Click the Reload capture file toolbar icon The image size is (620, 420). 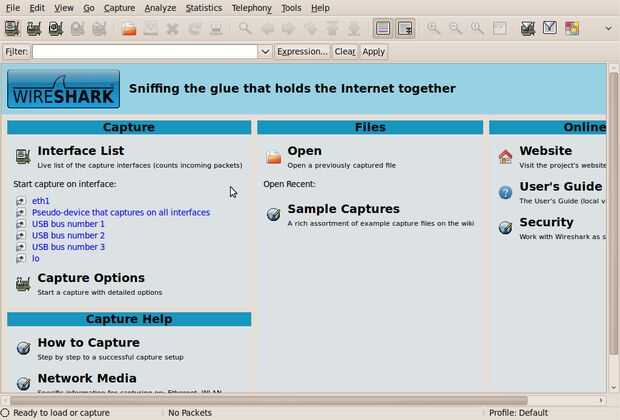coord(194,28)
